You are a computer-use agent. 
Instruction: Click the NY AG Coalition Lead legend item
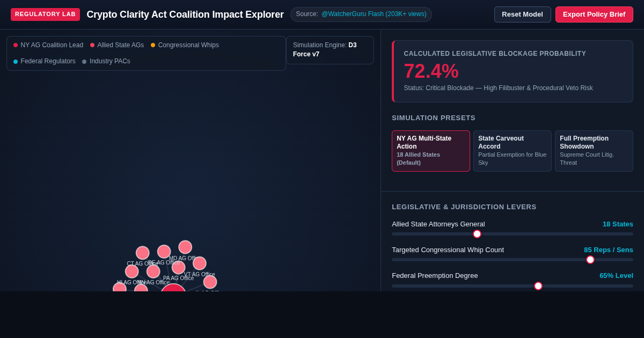(x=48, y=45)
